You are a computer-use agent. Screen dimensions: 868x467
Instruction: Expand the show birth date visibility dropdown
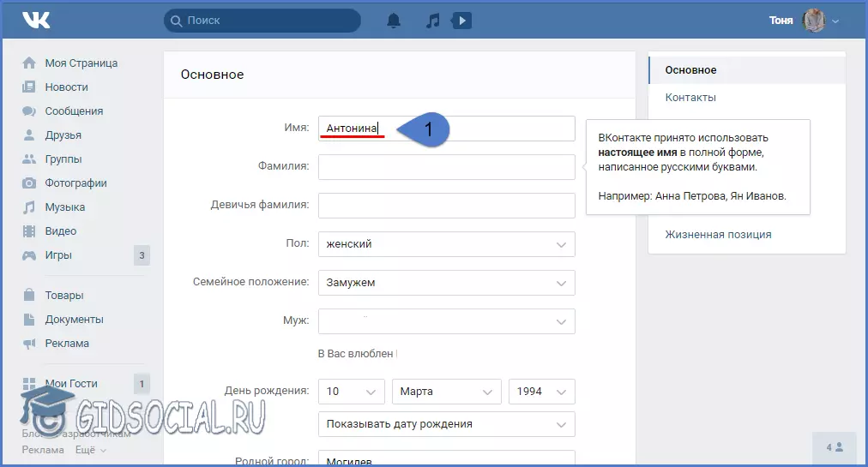446,424
